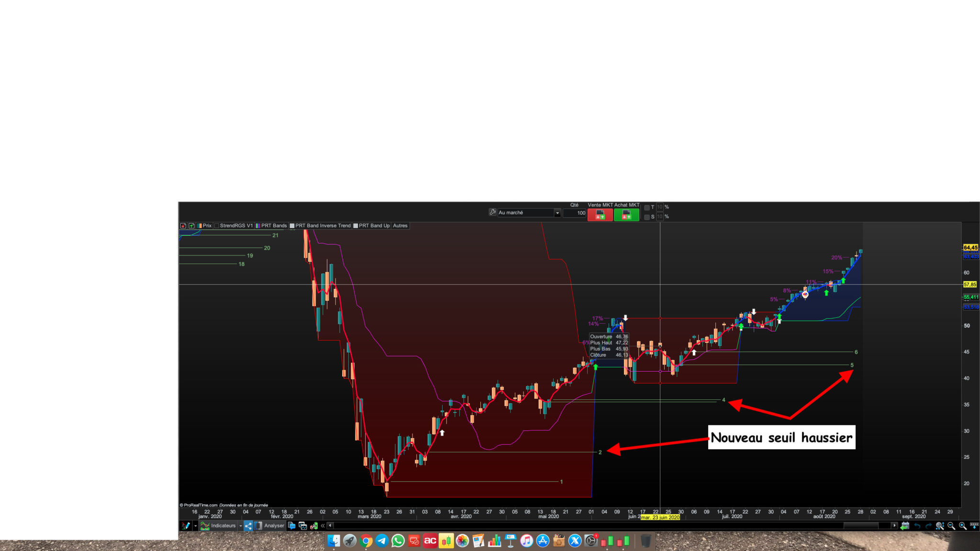980x551 pixels.
Task: Click the calendar go-to-date icon
Action: (904, 526)
